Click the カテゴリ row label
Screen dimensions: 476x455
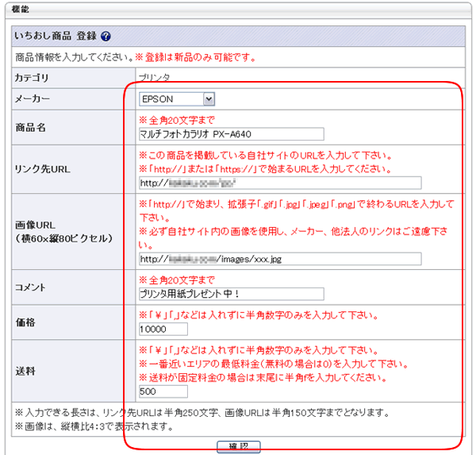(32, 78)
